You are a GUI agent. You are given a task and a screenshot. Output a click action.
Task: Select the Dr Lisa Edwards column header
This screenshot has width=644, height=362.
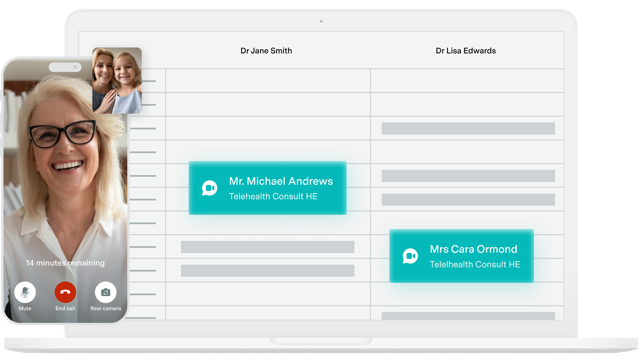[466, 51]
